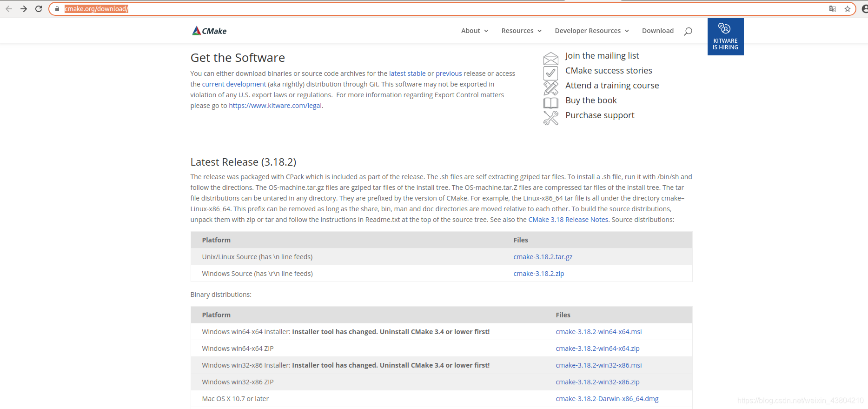The image size is (868, 409).
Task: Open the latest stable link
Action: 407,74
